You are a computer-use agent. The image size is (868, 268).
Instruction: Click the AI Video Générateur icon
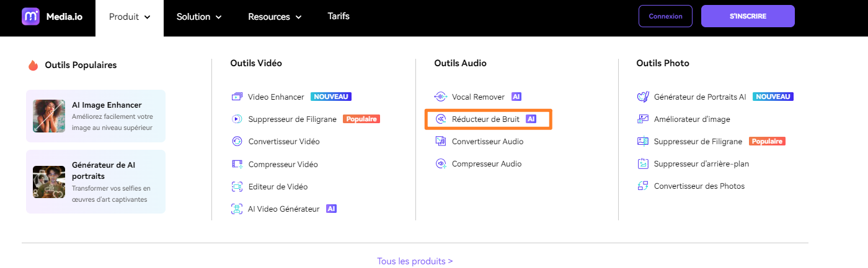click(237, 209)
